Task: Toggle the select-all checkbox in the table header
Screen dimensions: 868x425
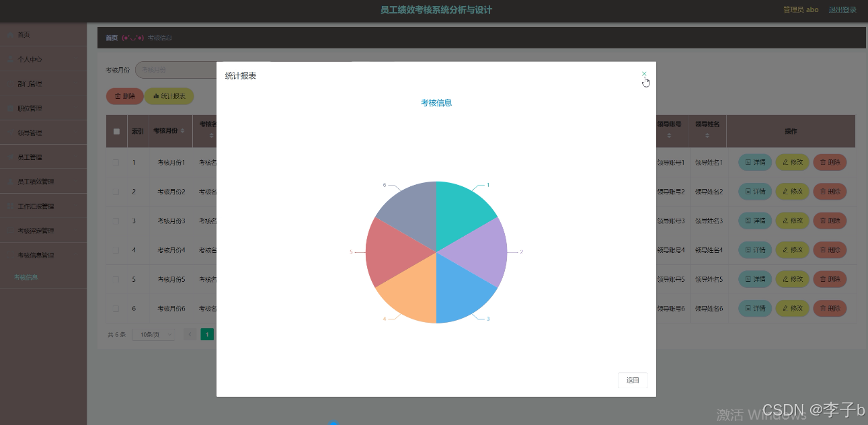Action: click(x=116, y=130)
